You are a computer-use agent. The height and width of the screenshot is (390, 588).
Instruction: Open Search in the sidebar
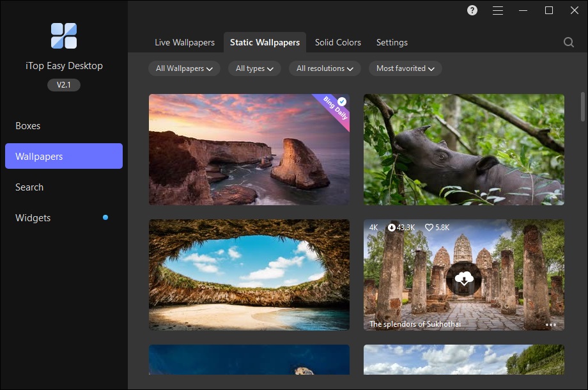(64, 187)
